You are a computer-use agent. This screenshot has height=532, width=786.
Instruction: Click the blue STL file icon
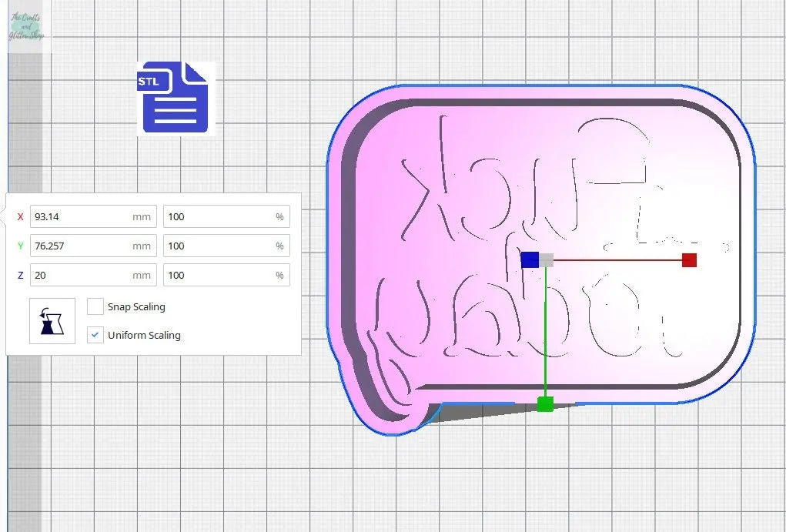pos(173,98)
